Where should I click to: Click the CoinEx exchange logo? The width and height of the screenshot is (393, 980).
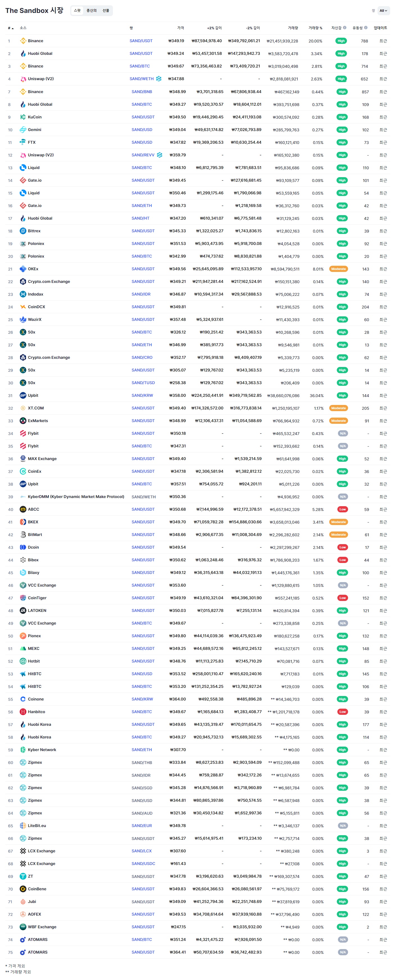coord(23,471)
